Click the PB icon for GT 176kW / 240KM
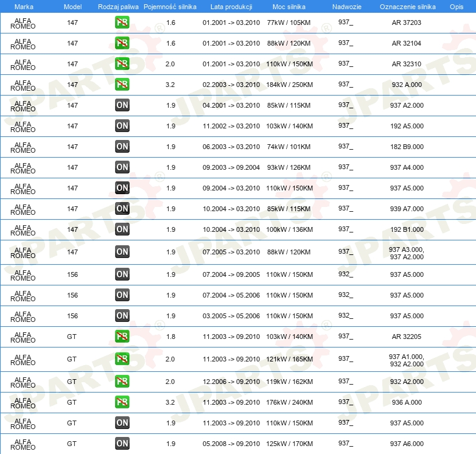 [122, 402]
